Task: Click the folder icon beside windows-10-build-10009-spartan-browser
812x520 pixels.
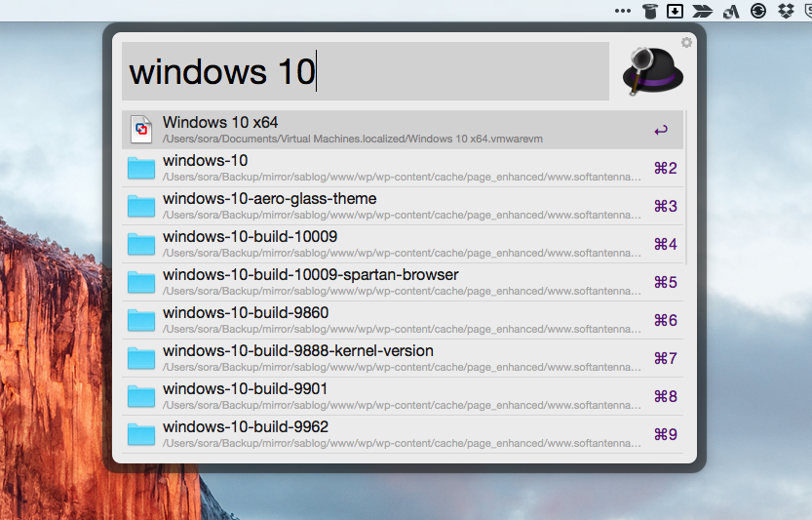Action: [141, 282]
